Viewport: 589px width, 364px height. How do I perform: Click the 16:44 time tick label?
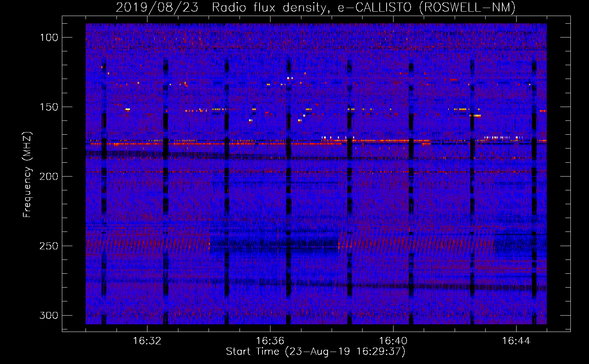point(516,341)
